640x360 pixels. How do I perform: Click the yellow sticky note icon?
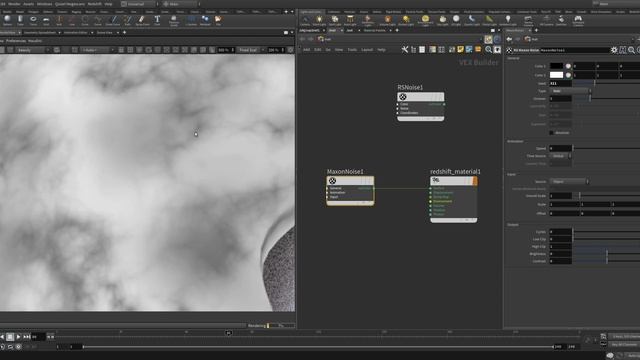coord(460,49)
